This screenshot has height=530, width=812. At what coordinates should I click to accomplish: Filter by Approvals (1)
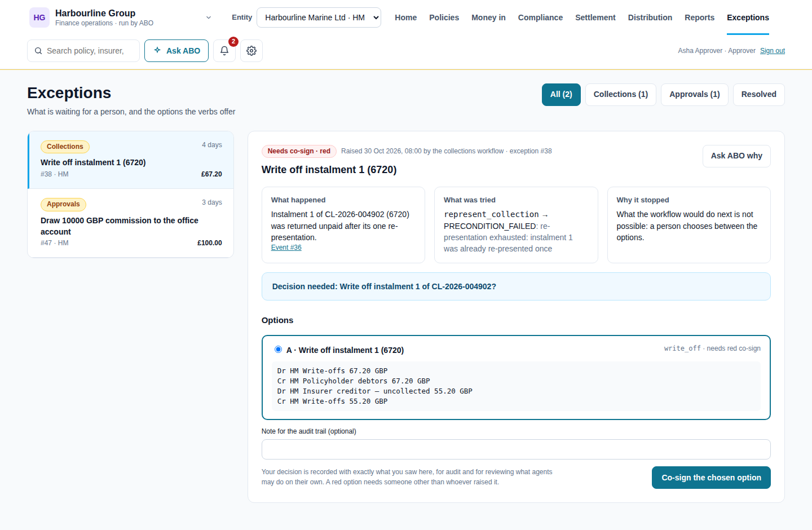695,95
